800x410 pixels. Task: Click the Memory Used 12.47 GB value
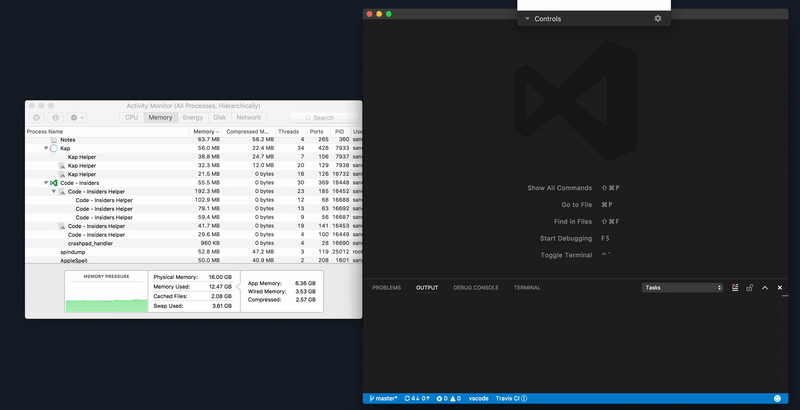[220, 287]
